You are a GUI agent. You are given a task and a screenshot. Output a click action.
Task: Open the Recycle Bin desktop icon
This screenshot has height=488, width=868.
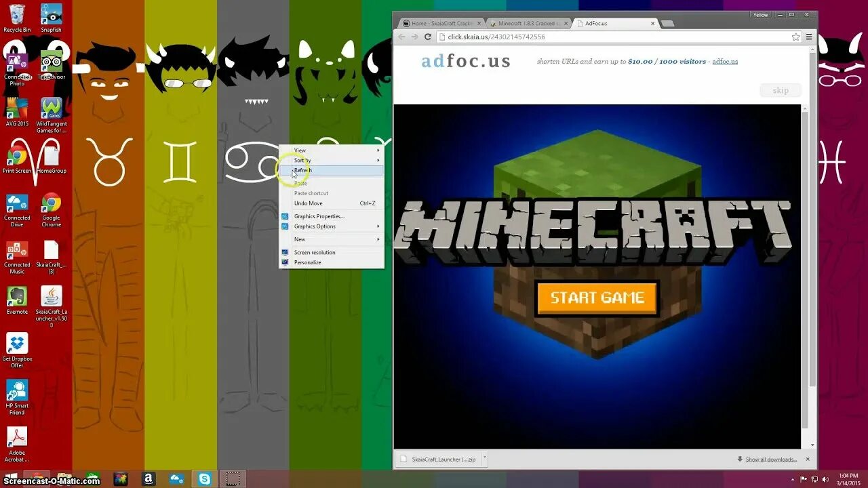tap(17, 18)
